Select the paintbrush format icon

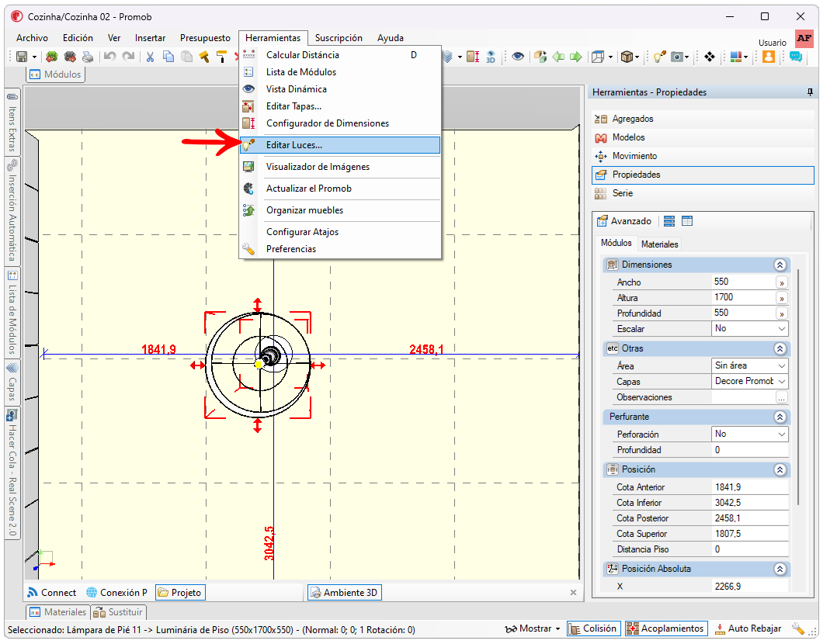[x=204, y=56]
